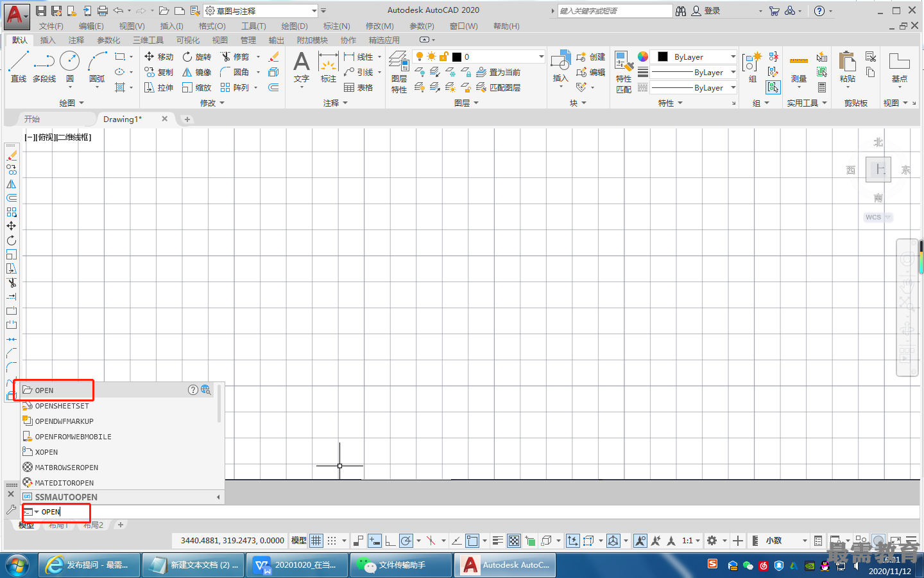Select the Polyline (多段线) tool

44,67
